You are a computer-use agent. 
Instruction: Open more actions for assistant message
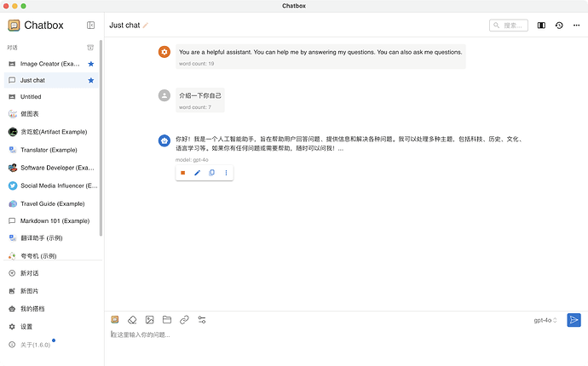[x=226, y=173]
